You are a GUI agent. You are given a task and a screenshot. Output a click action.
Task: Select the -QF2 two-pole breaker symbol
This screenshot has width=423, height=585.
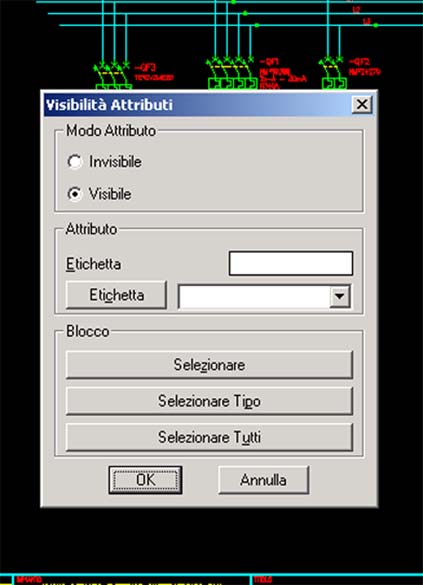pyautogui.click(x=333, y=73)
